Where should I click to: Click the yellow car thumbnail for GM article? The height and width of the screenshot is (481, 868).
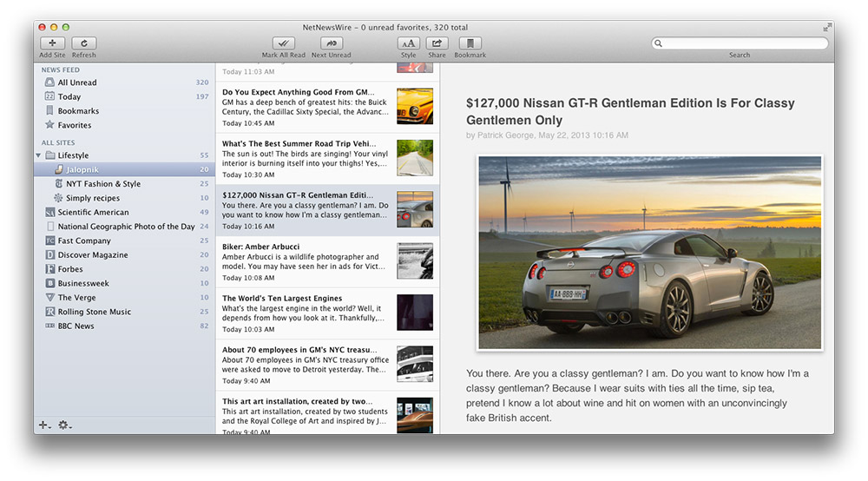pos(415,106)
